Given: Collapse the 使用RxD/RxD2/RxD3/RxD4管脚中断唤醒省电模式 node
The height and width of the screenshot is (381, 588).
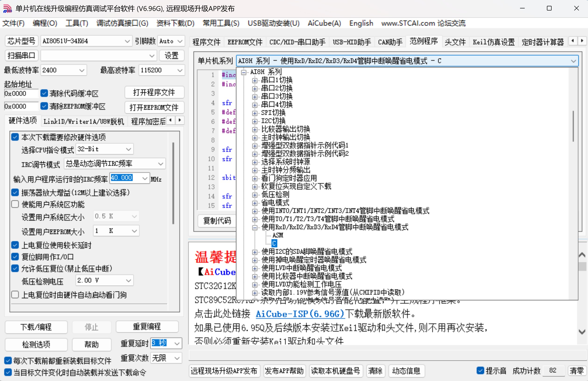Looking at the screenshot, I should tap(255, 228).
